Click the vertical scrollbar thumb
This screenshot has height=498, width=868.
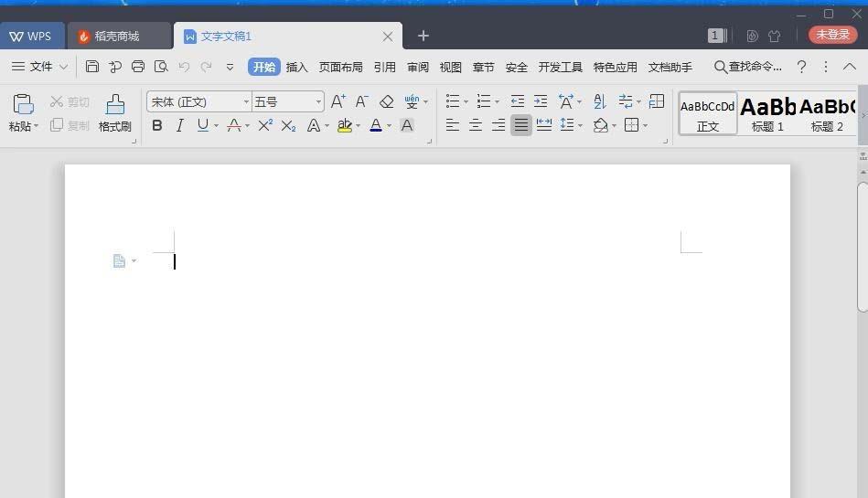[863, 248]
